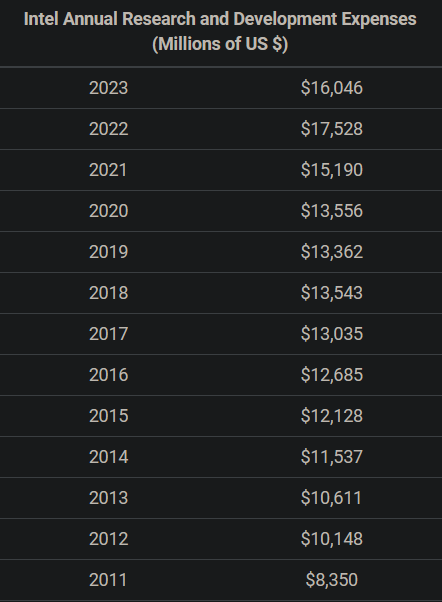Select the 2023 year cell
Image resolution: width=442 pixels, height=602 pixels.
[x=109, y=88]
